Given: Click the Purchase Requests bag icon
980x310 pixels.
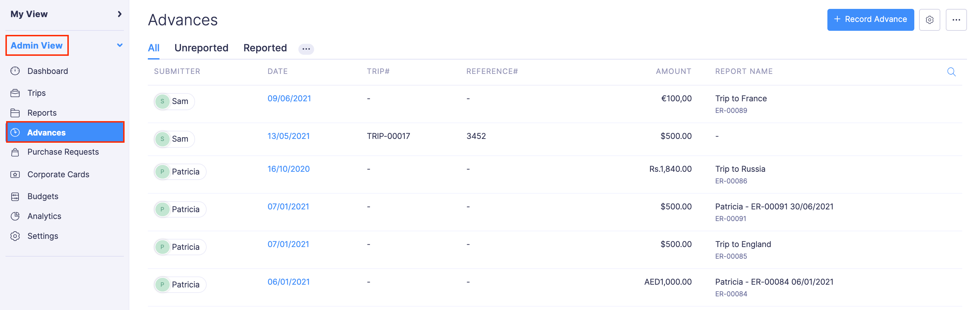Looking at the screenshot, I should click(x=15, y=152).
